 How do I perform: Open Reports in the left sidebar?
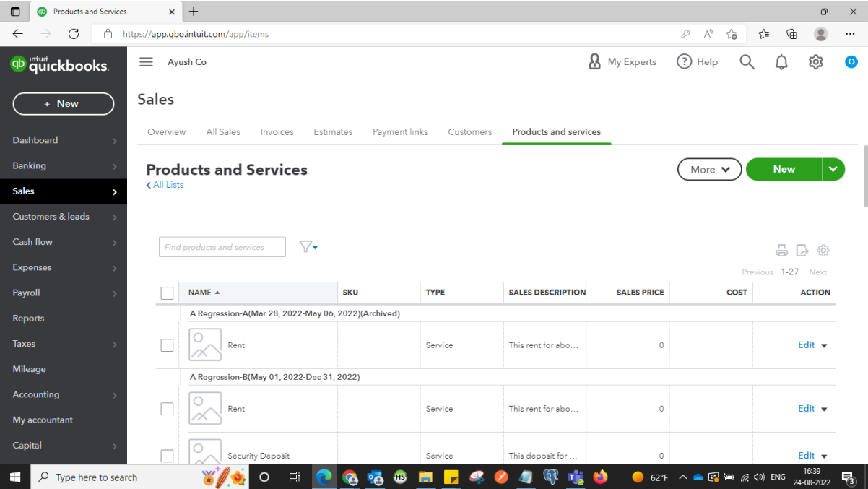(29, 319)
